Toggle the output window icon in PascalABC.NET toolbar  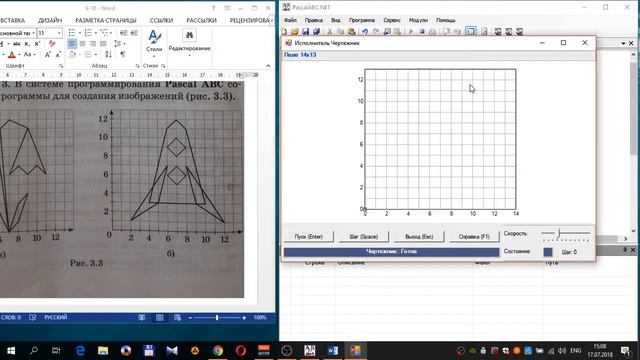(471, 31)
